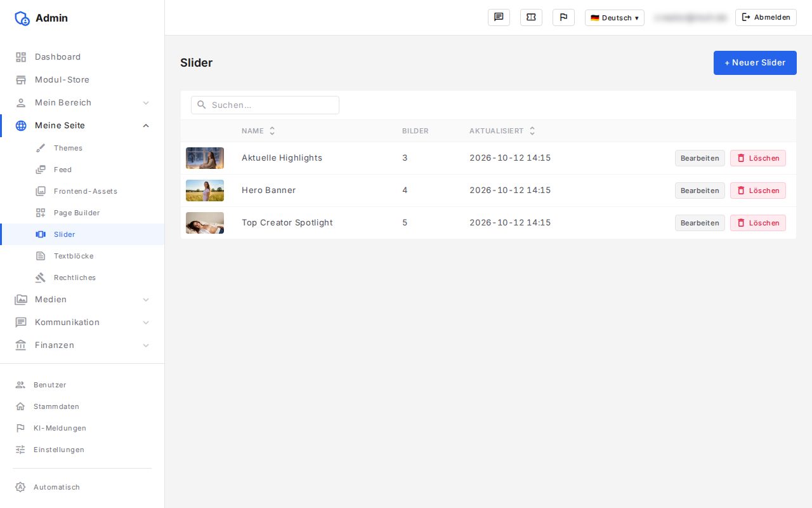
Task: Collapse the Meine Seite menu chevron
Action: click(146, 126)
